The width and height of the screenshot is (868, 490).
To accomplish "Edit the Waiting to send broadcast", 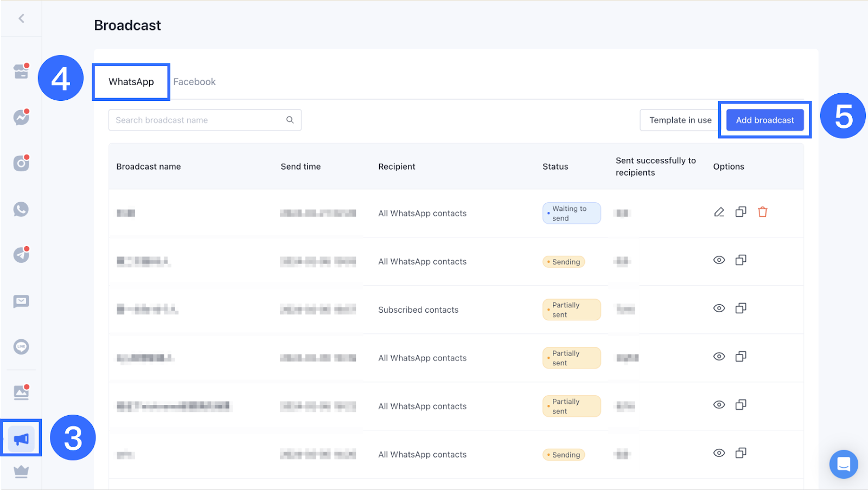I will (x=719, y=212).
